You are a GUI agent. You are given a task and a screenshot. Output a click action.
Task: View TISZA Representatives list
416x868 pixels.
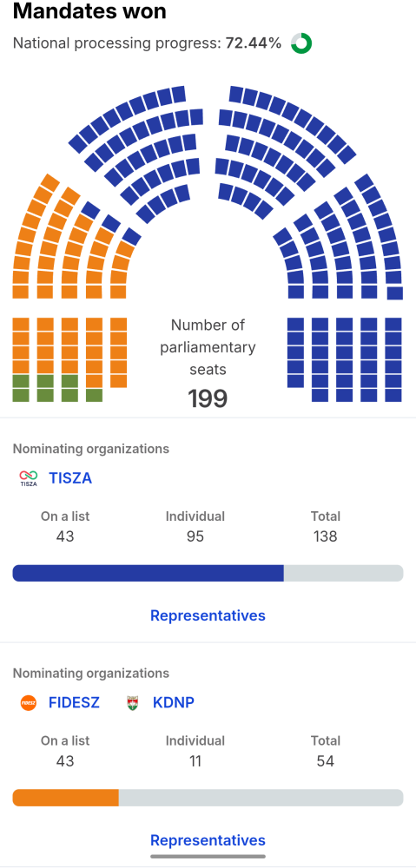208,615
